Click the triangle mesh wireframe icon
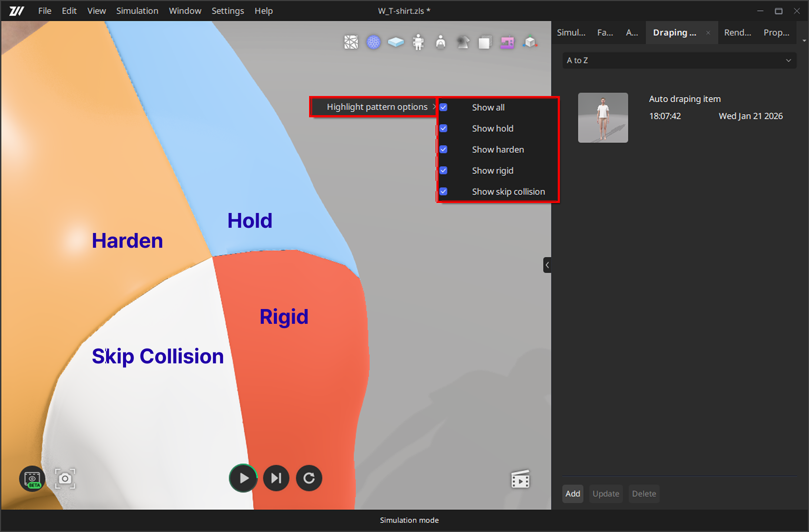809x532 pixels. pyautogui.click(x=351, y=42)
